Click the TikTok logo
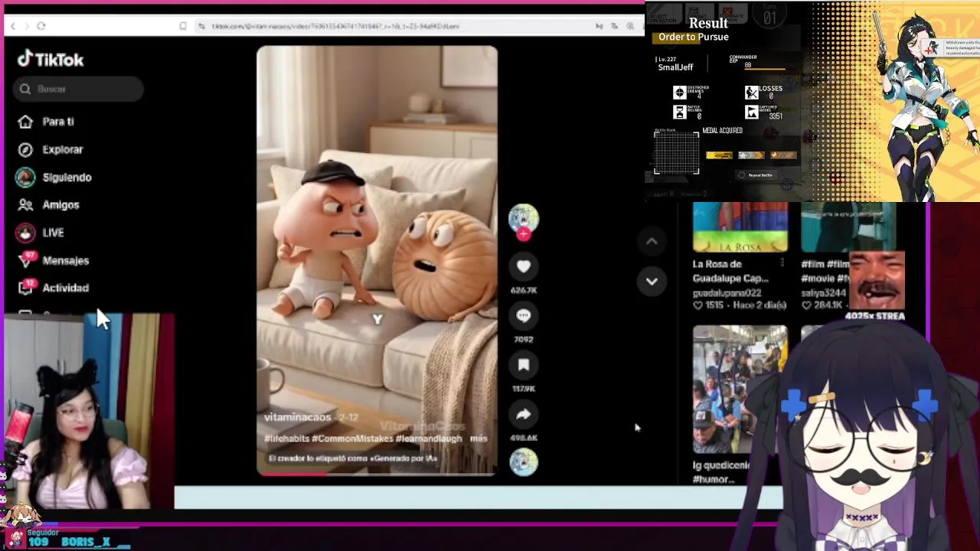980x551 pixels. 51,60
